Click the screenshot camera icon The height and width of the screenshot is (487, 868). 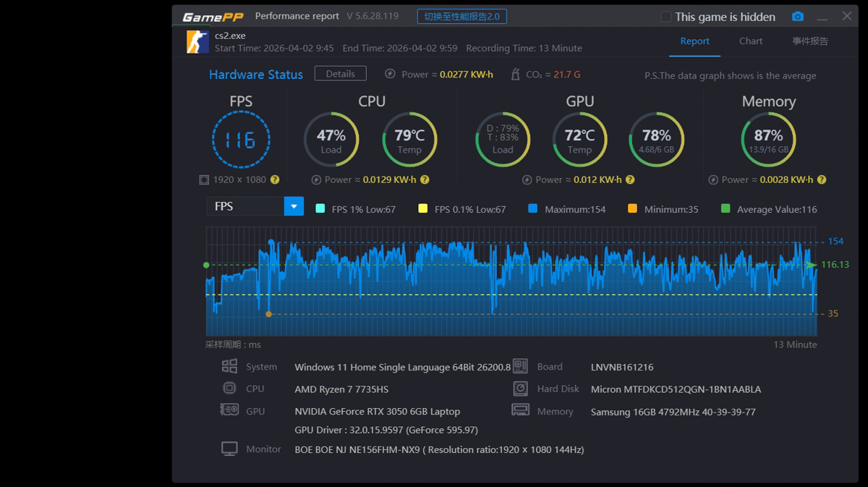[x=797, y=17]
